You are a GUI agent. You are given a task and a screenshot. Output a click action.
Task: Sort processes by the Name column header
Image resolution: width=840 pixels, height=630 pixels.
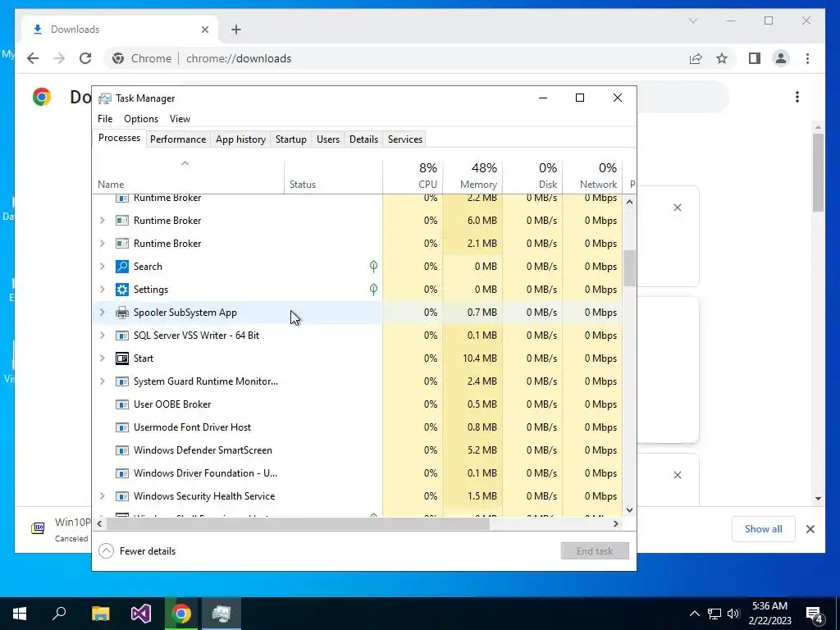pos(189,177)
